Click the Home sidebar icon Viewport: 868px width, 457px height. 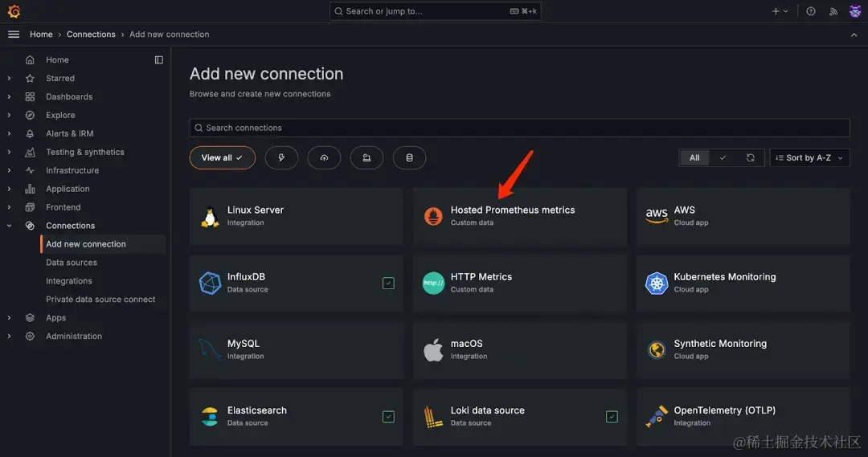click(x=30, y=59)
